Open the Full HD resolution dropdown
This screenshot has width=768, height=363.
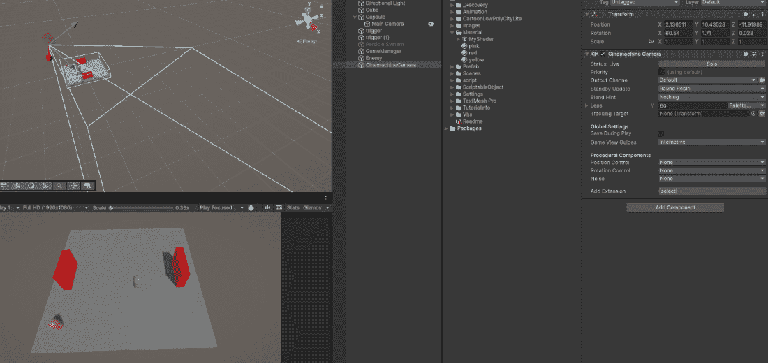coord(55,208)
